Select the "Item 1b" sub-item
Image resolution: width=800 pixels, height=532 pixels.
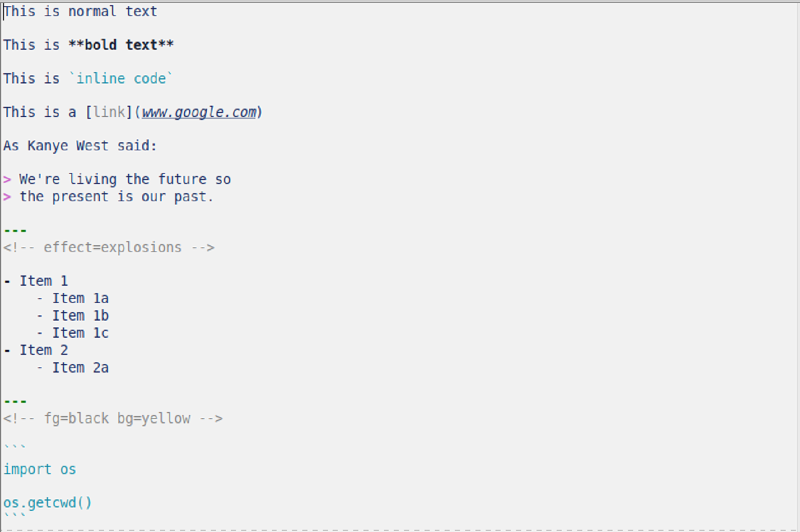[x=80, y=315]
